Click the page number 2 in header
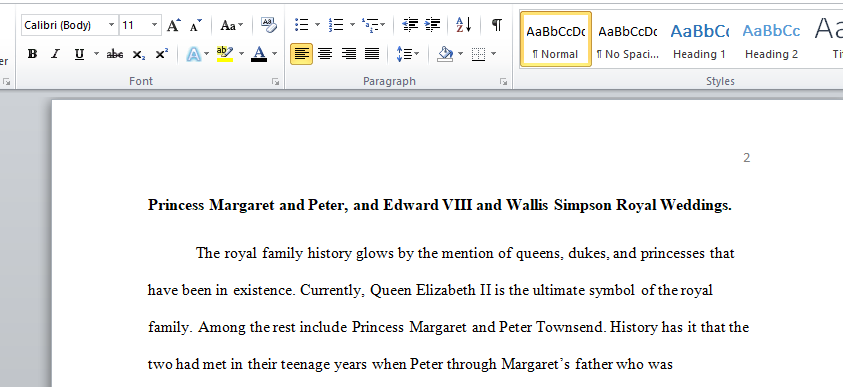843x387 pixels. click(x=747, y=157)
